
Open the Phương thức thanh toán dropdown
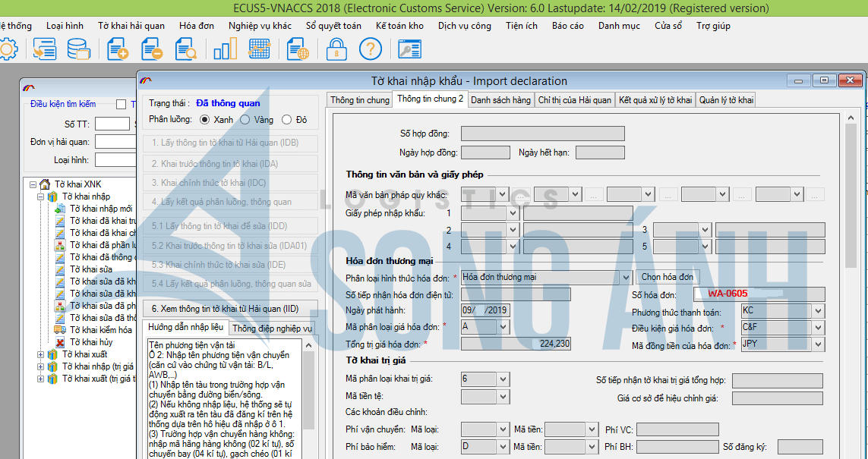tap(818, 311)
